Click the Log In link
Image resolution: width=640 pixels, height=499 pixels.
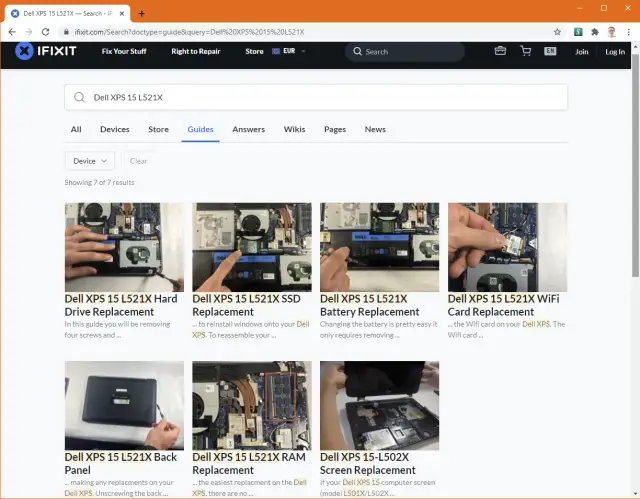click(615, 51)
